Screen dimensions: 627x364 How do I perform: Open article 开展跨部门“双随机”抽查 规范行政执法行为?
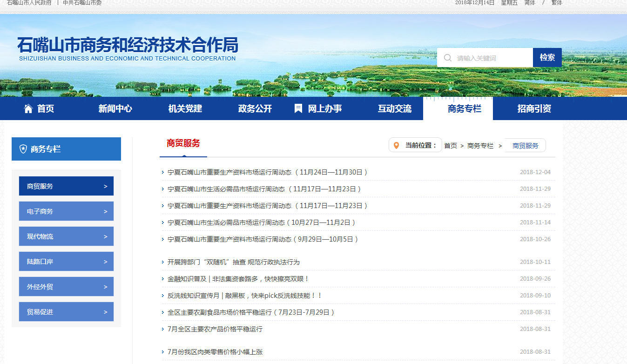[233, 262]
